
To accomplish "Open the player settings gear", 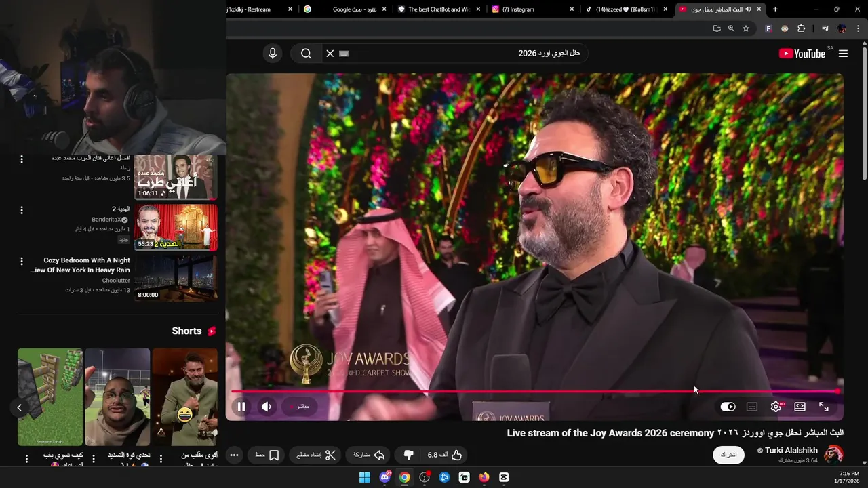I will pyautogui.click(x=776, y=407).
